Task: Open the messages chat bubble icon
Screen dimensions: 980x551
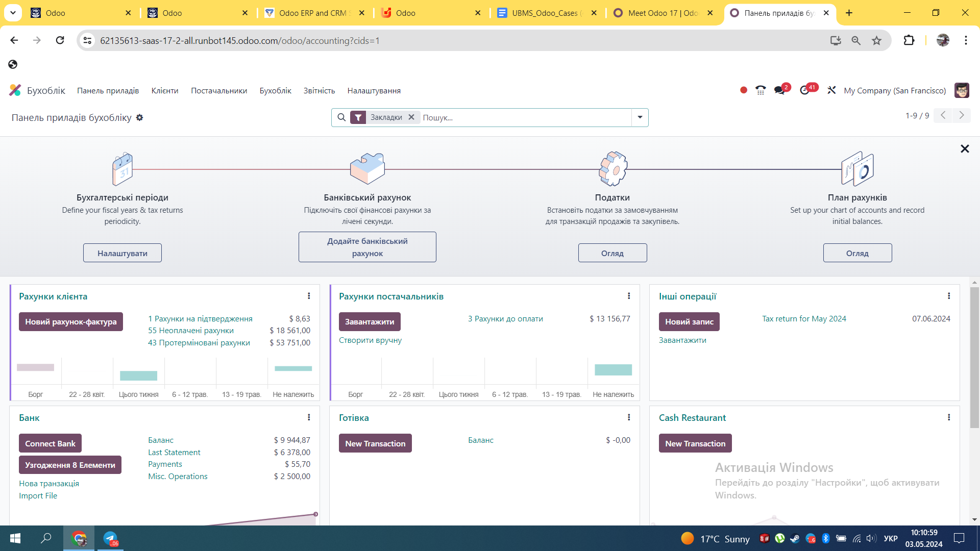Action: coord(779,90)
